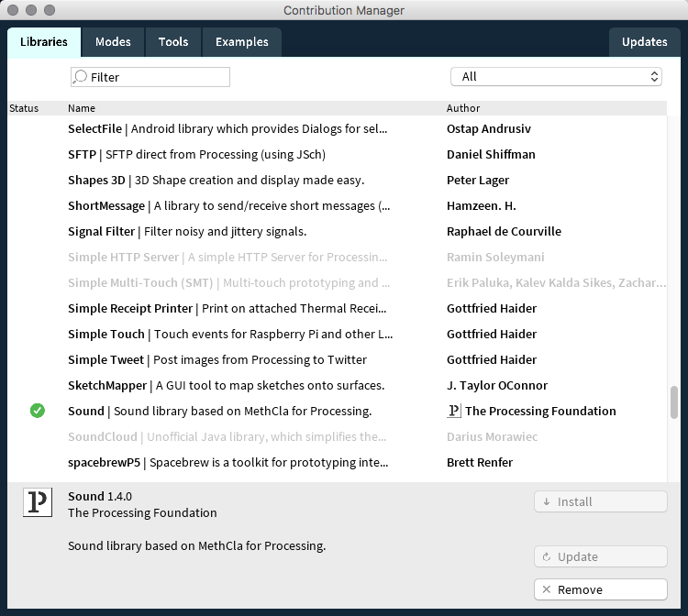Click the green installed checkmark beside Sound
Screen dimensions: 688x616
(x=38, y=411)
